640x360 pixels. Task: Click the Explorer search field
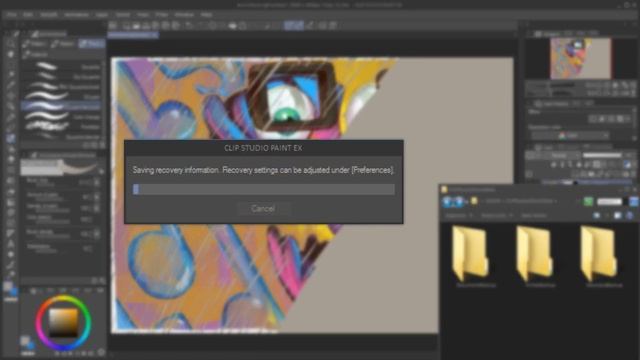click(609, 201)
